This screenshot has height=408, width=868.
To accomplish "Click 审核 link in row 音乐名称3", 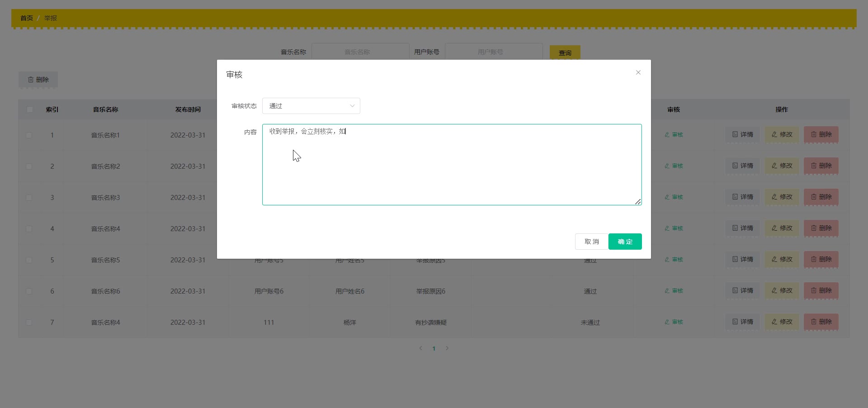I will tap(674, 197).
